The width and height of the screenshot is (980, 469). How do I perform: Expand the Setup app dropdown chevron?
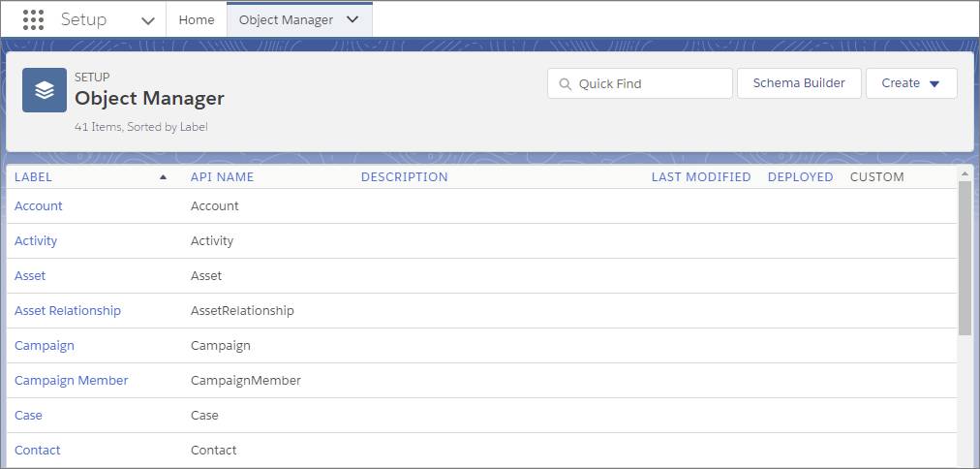tap(148, 20)
